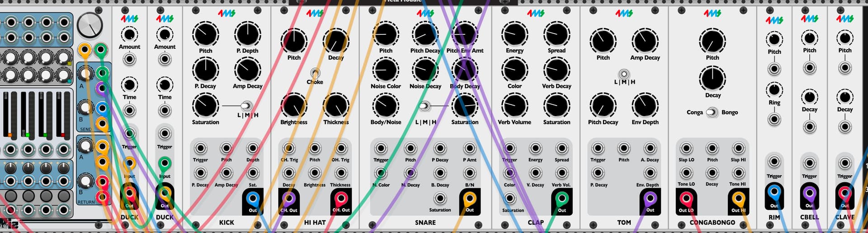Click the CONGABONGO Out LO jack

pyautogui.click(x=686, y=199)
